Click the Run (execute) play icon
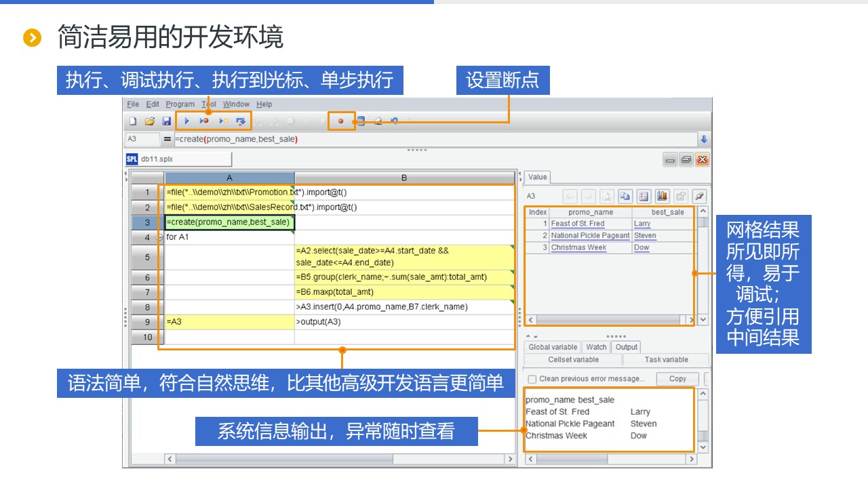The height and width of the screenshot is (488, 868). [x=186, y=121]
